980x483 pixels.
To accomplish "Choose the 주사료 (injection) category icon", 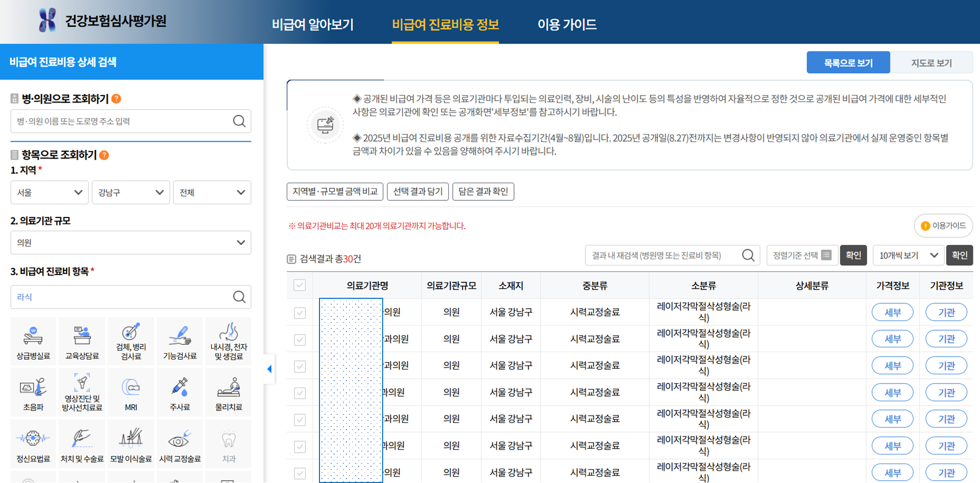I will (x=179, y=392).
